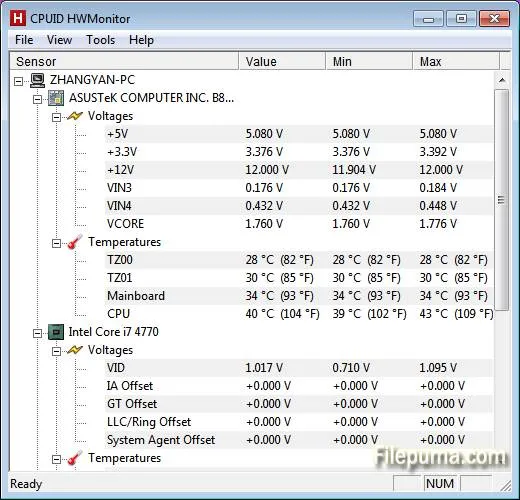Maximize the HWMonitor window
This screenshot has width=520, height=500.
[461, 19]
